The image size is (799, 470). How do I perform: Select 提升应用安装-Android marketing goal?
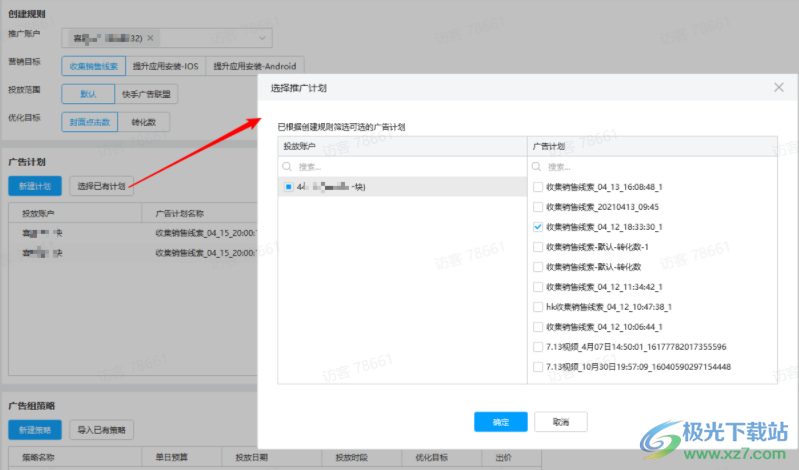(255, 66)
